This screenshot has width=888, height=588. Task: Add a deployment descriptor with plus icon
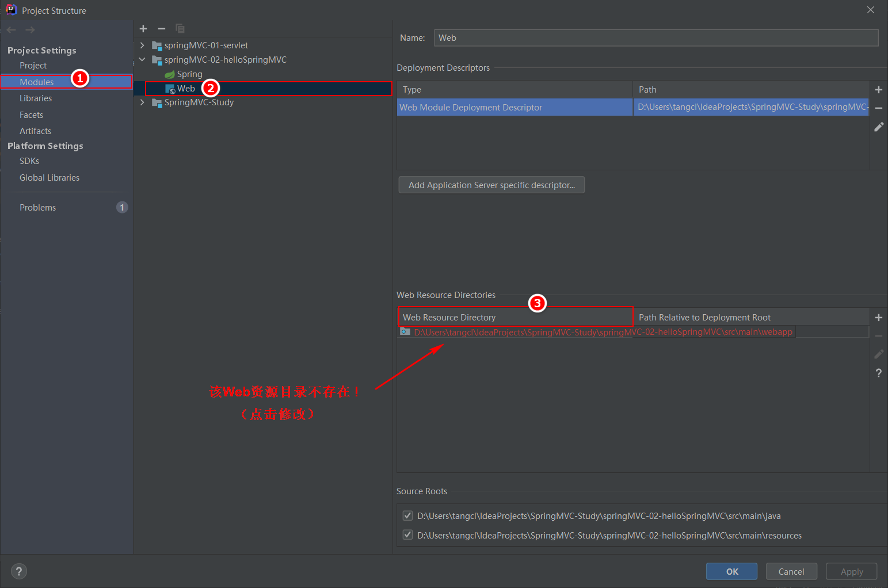click(x=879, y=90)
